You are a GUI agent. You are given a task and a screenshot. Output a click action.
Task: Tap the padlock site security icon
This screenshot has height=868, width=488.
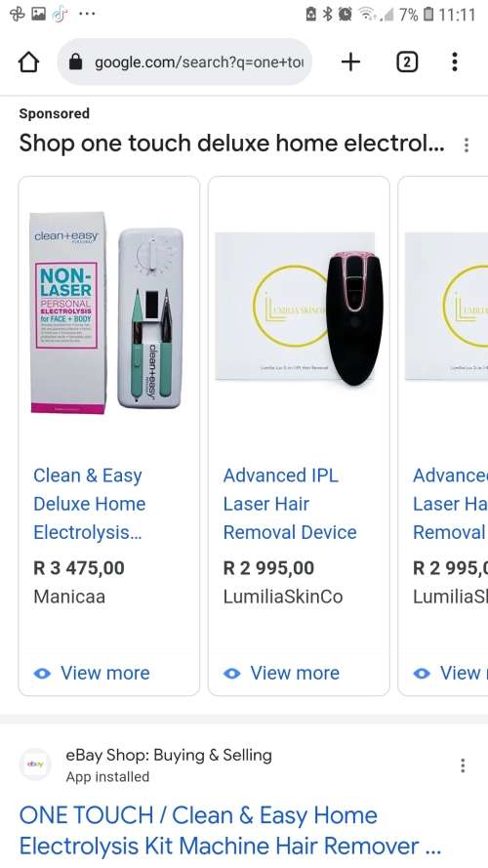pos(76,62)
